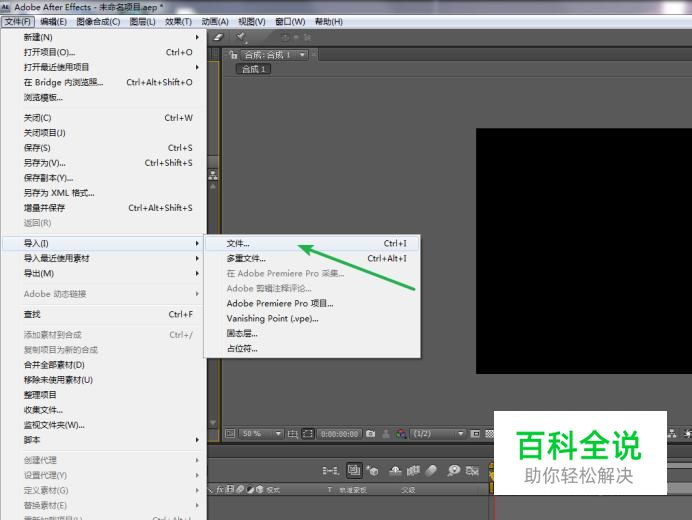692x520 pixels.
Task: Open the (1/2) resolution dropdown
Action: (438, 434)
